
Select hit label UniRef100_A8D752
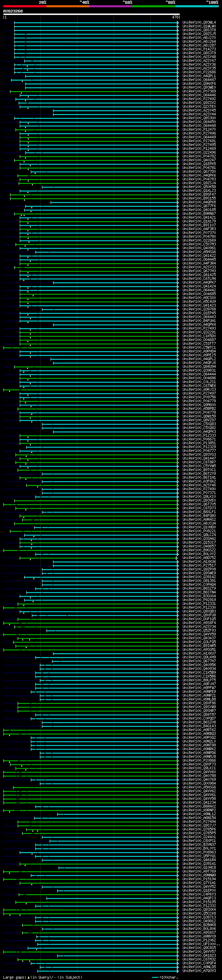point(199,558)
